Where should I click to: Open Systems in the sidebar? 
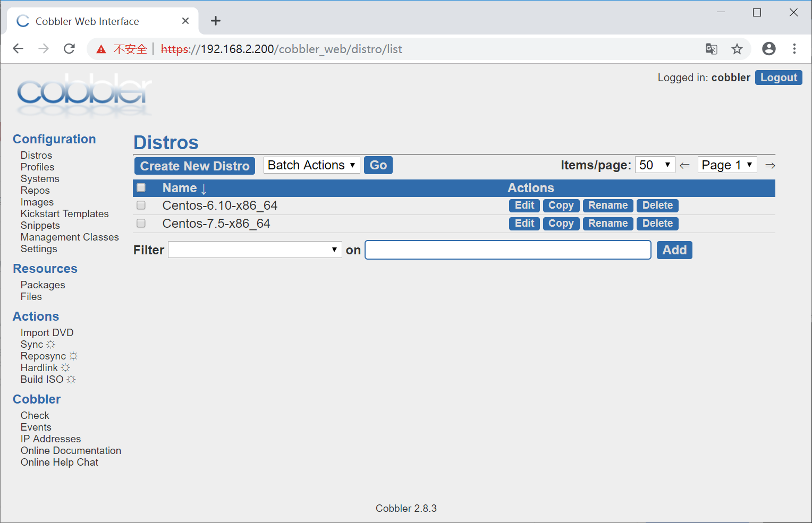[x=40, y=179]
